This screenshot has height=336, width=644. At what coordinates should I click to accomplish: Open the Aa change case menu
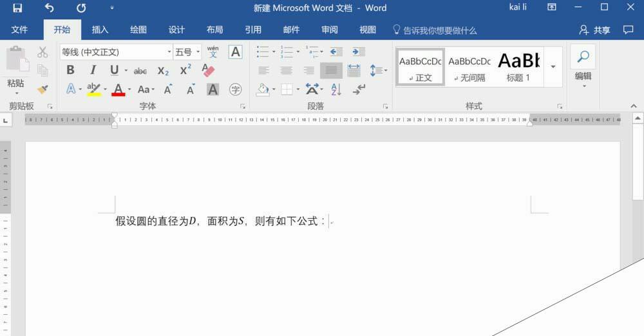146,89
